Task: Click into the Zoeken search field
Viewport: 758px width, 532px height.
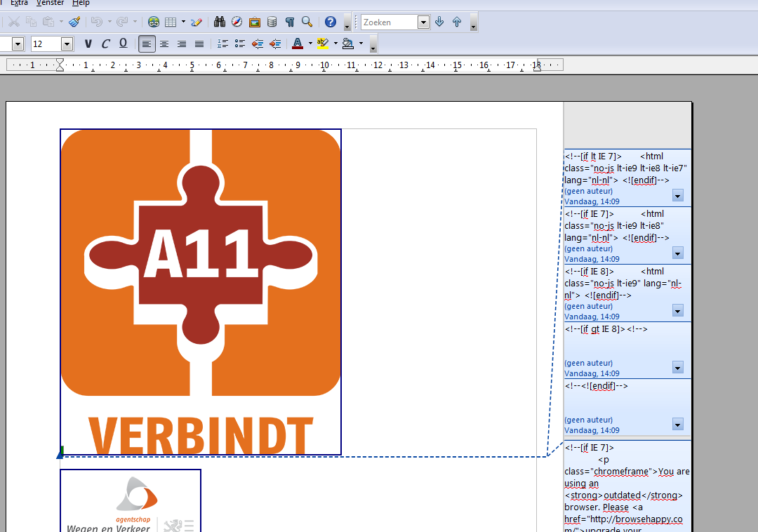Action: tap(388, 22)
